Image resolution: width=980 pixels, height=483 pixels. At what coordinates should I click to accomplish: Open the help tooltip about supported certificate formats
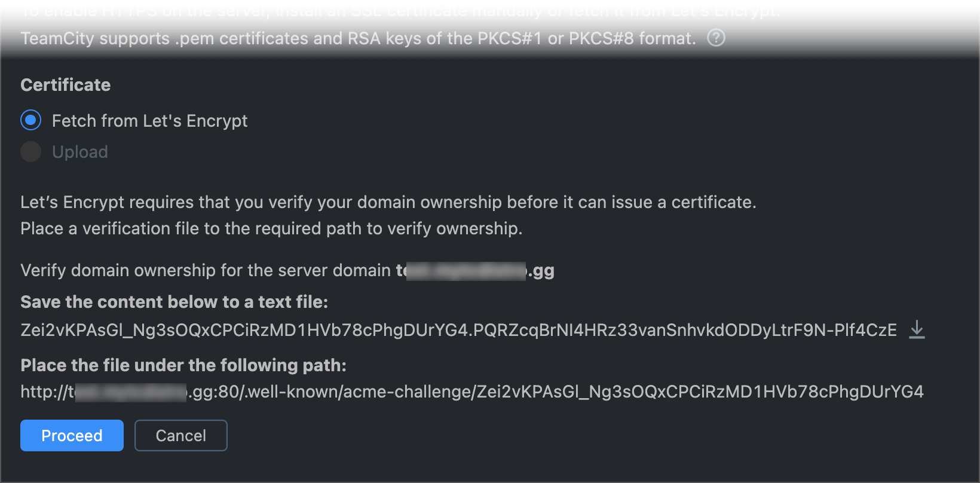tap(715, 38)
